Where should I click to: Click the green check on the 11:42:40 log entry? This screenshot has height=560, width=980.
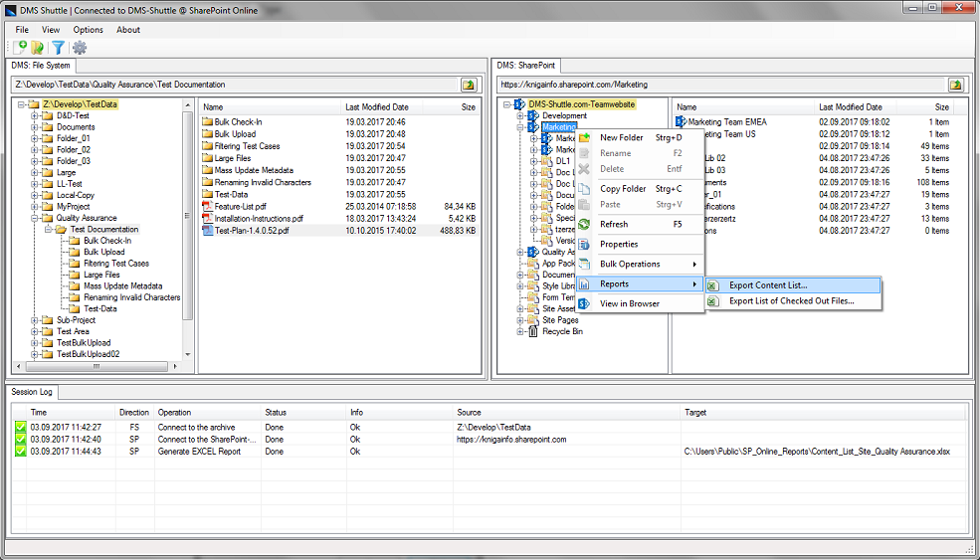[x=21, y=440]
